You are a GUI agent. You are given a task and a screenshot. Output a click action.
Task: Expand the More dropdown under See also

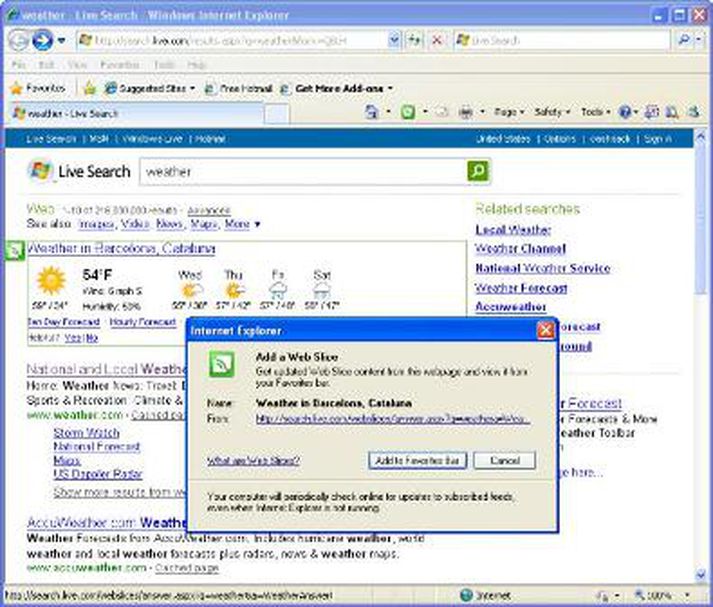coord(242,224)
